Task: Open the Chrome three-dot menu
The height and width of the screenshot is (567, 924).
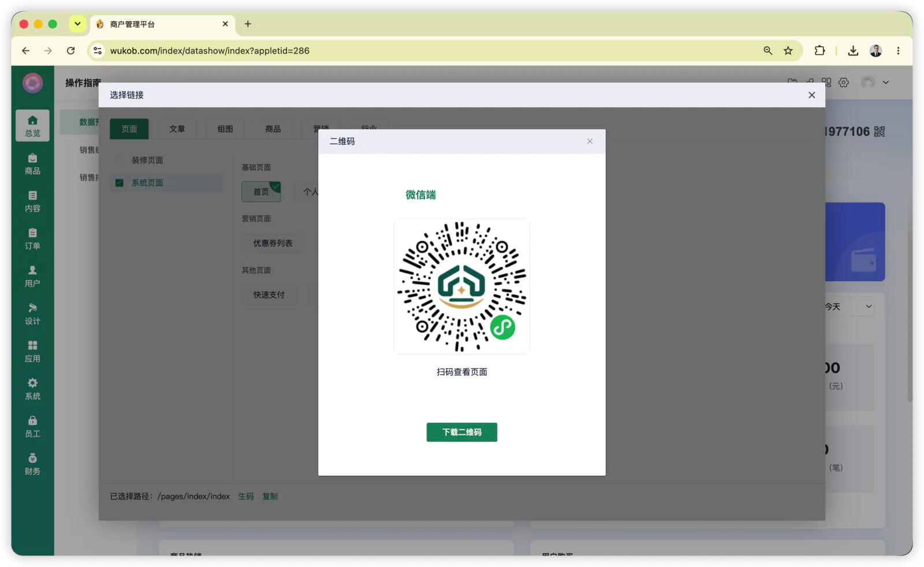Action: 898,51
